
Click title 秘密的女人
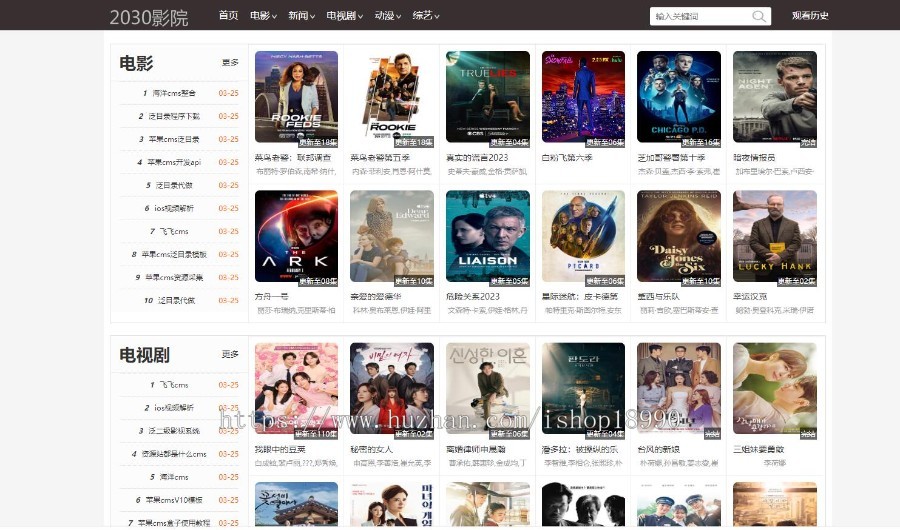pyautogui.click(x=372, y=449)
